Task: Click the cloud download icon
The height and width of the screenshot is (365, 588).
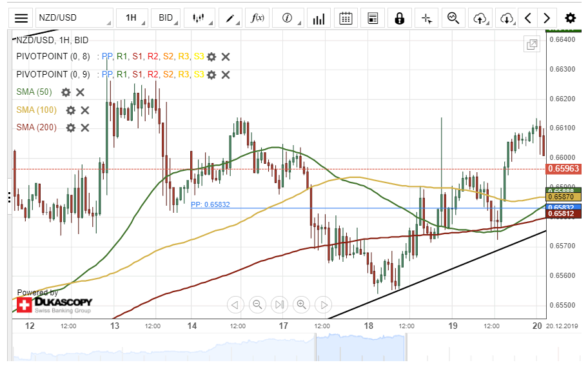Action: pos(506,18)
